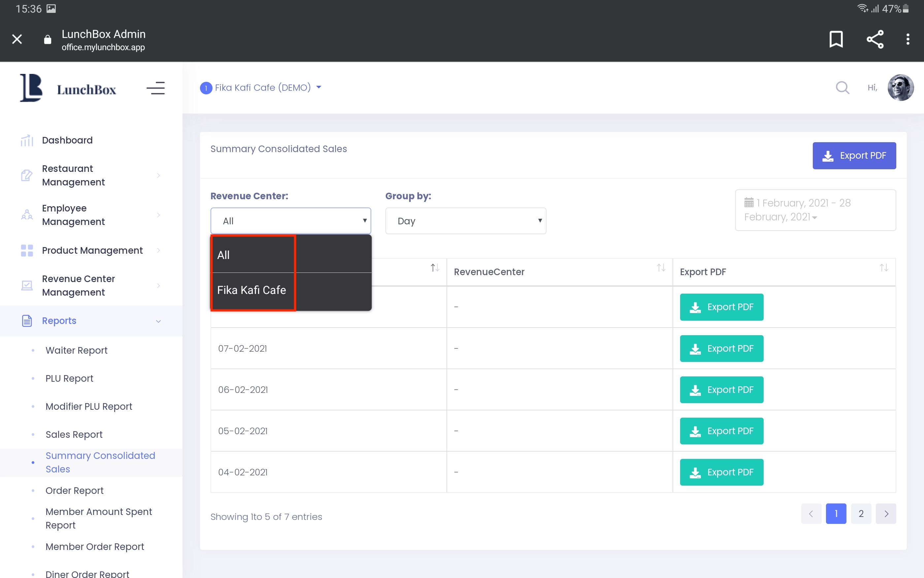924x578 pixels.
Task: Click the LunchBox logo icon
Action: click(x=31, y=88)
